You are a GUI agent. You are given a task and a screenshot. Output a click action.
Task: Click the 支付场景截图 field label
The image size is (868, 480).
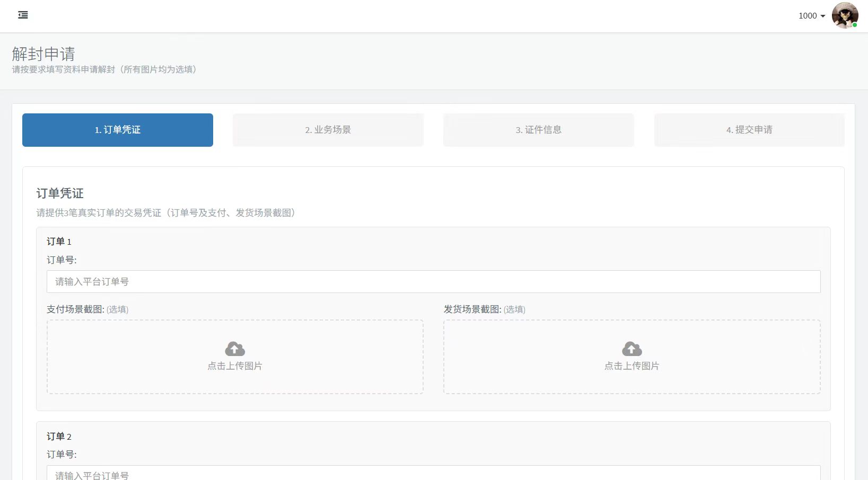click(75, 309)
